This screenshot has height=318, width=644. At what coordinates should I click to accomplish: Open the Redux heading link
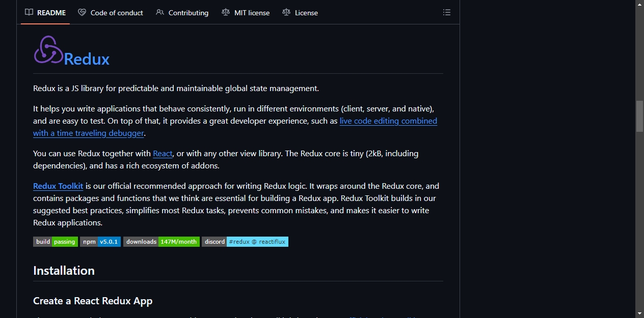click(87, 59)
